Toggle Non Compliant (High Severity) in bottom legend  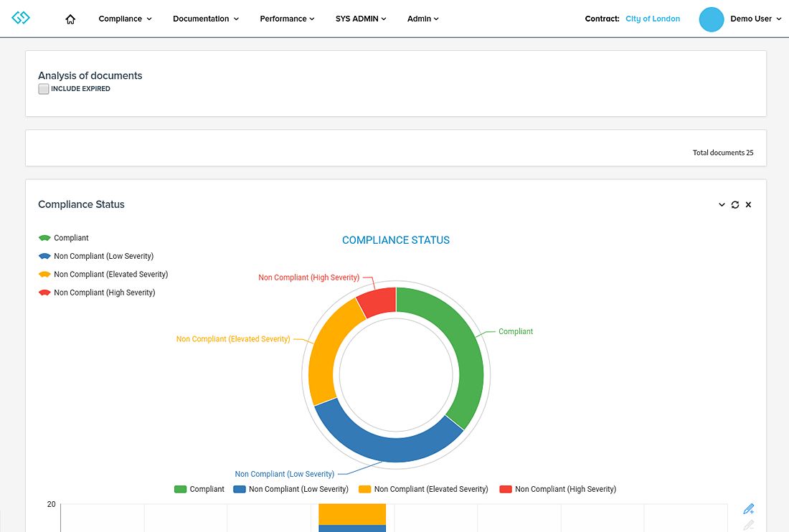pos(557,489)
